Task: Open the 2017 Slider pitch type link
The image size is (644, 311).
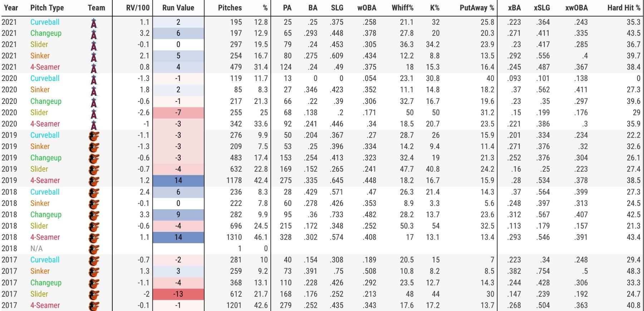Action: click(39, 294)
